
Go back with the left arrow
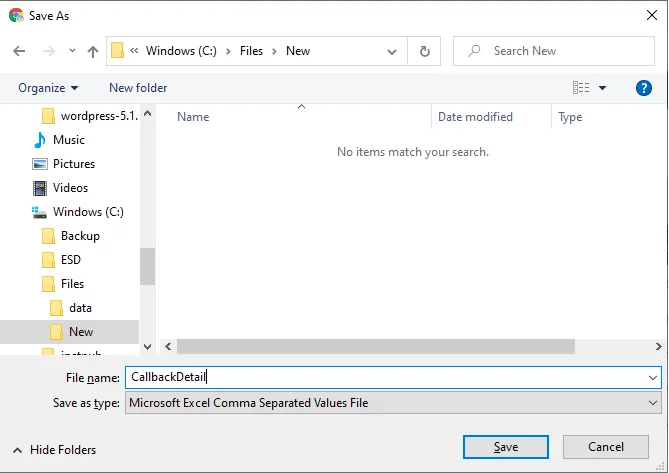pyautogui.click(x=19, y=51)
